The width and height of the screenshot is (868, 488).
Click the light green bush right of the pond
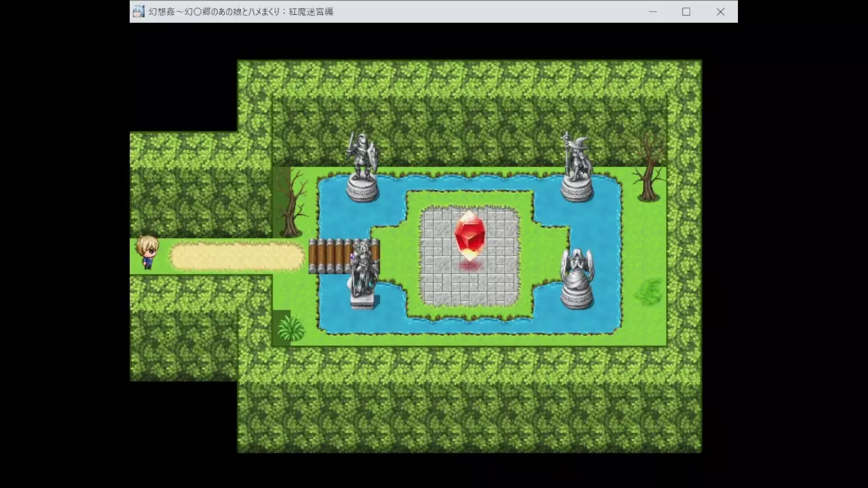(648, 291)
